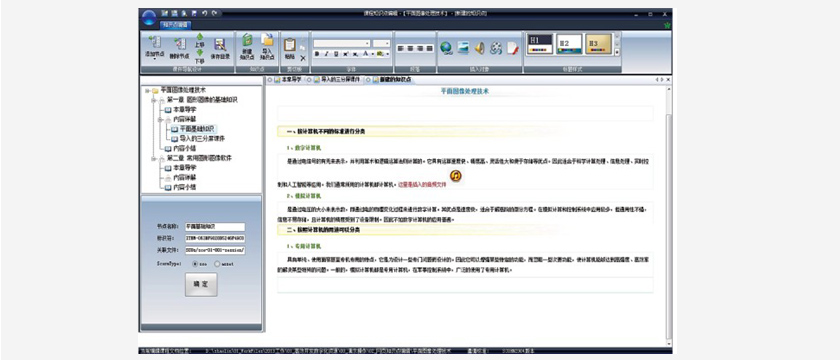Click the 确定 confirm button
Screen dimensions: 840x360
201,284
